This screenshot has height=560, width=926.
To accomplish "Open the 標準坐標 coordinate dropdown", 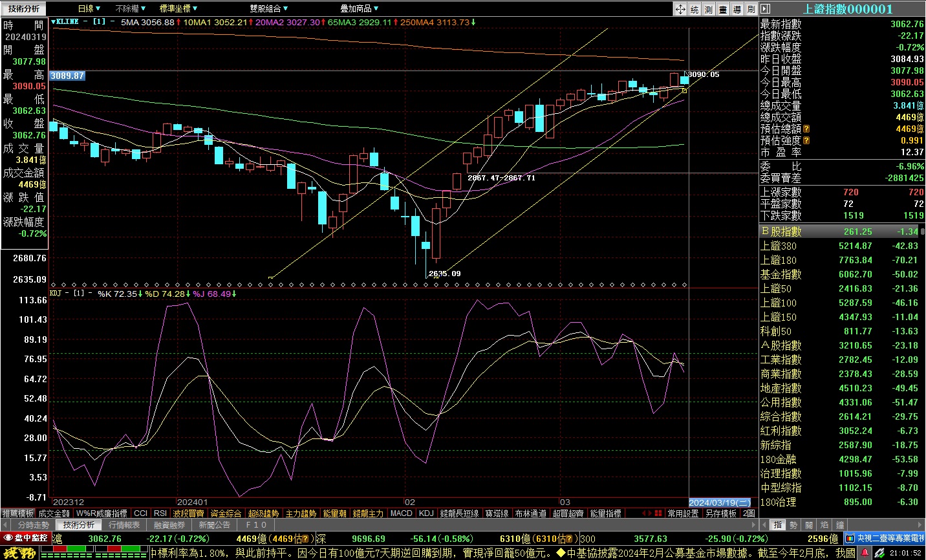I will 178,8.
